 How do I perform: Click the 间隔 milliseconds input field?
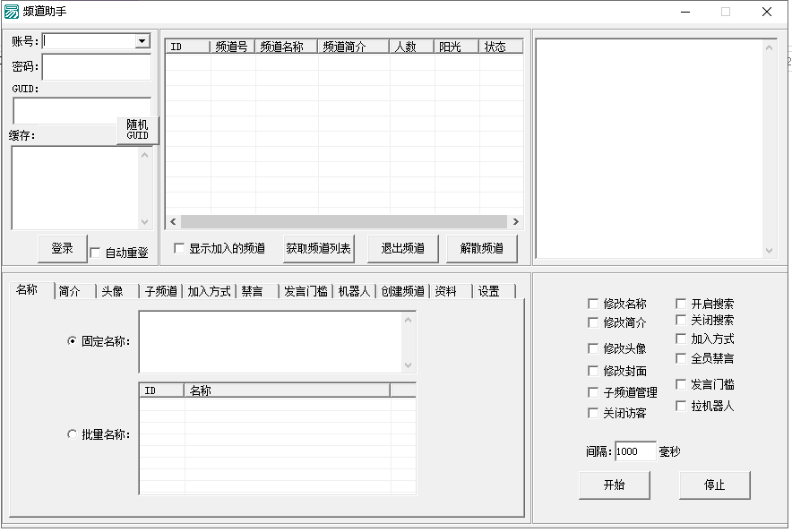point(635,451)
